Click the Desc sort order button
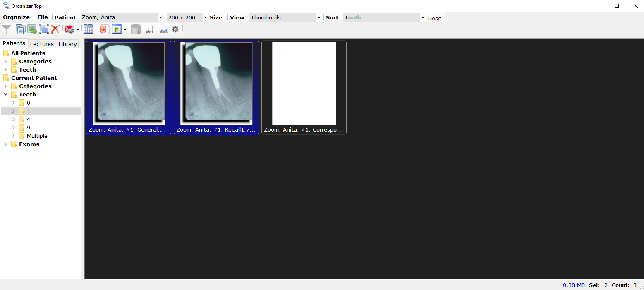Viewport: 644px width, 290px height. click(x=434, y=18)
